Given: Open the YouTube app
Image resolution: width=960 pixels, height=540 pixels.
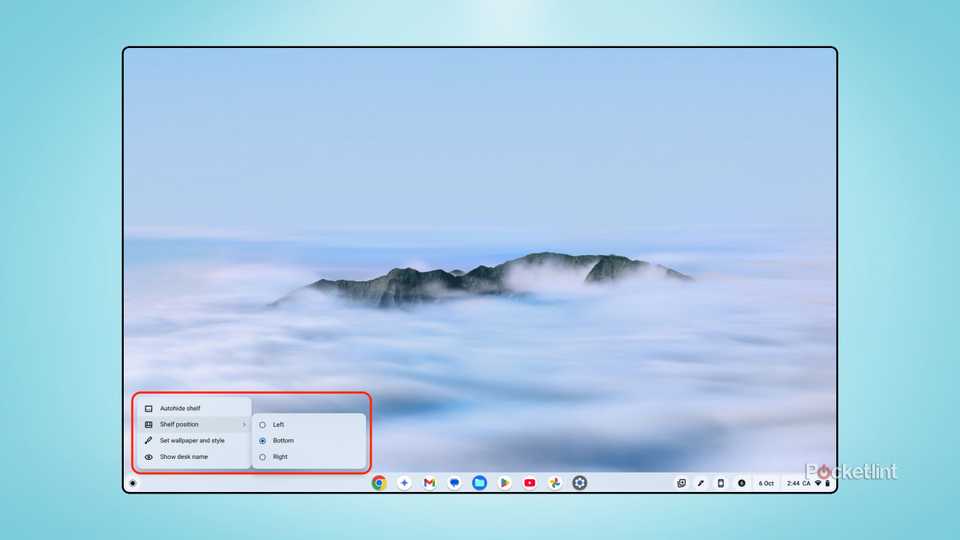Looking at the screenshot, I should [529, 483].
